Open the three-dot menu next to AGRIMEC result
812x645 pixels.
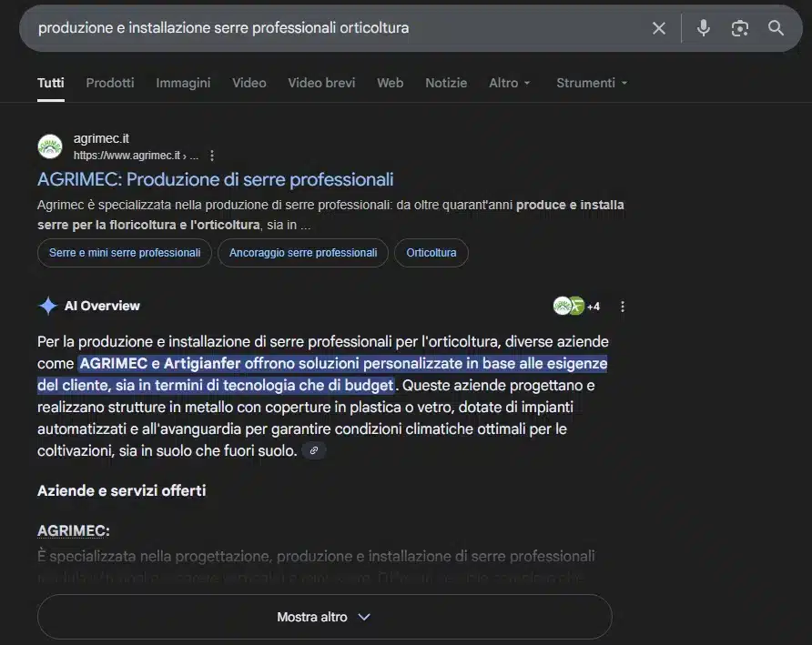click(x=211, y=155)
